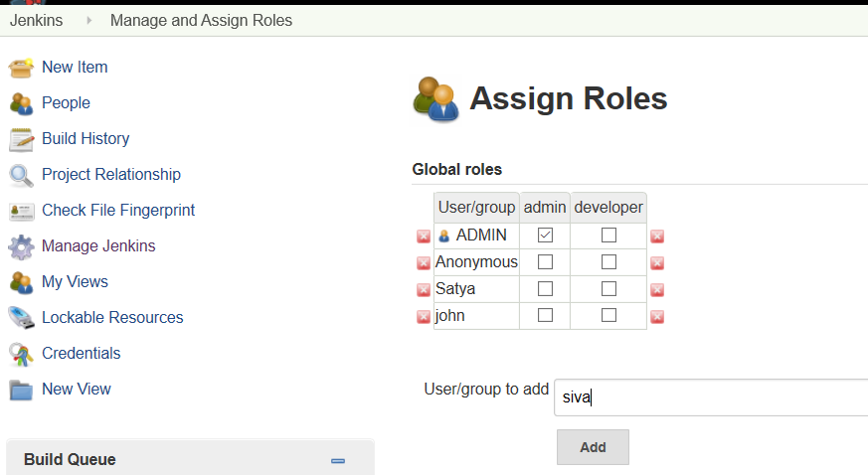
Task: Expand the Jenkins breadcrumb arrow
Action: coord(88,20)
